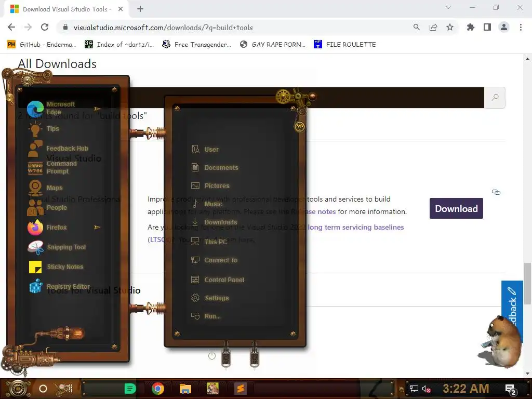Click the 3:22 AM clock
532x399 pixels.
pos(465,389)
